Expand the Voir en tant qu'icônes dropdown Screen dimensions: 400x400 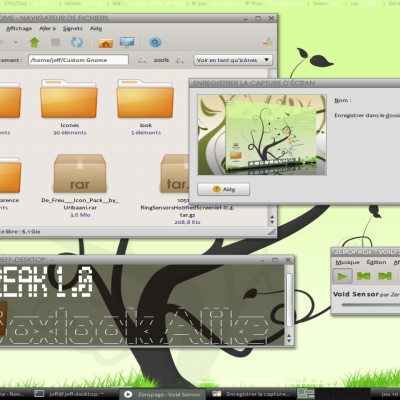click(x=233, y=60)
